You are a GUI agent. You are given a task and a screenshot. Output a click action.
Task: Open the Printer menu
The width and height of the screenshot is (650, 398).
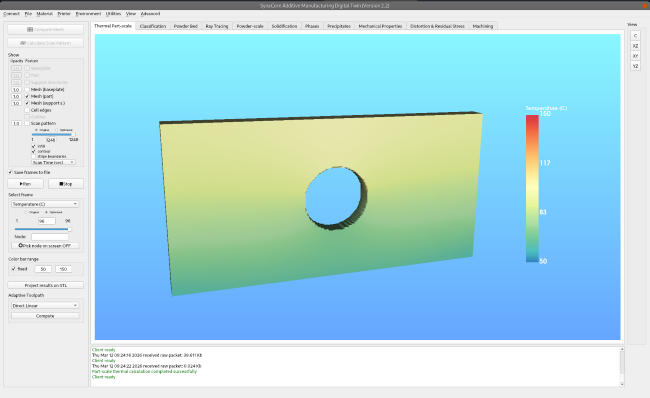[64, 14]
